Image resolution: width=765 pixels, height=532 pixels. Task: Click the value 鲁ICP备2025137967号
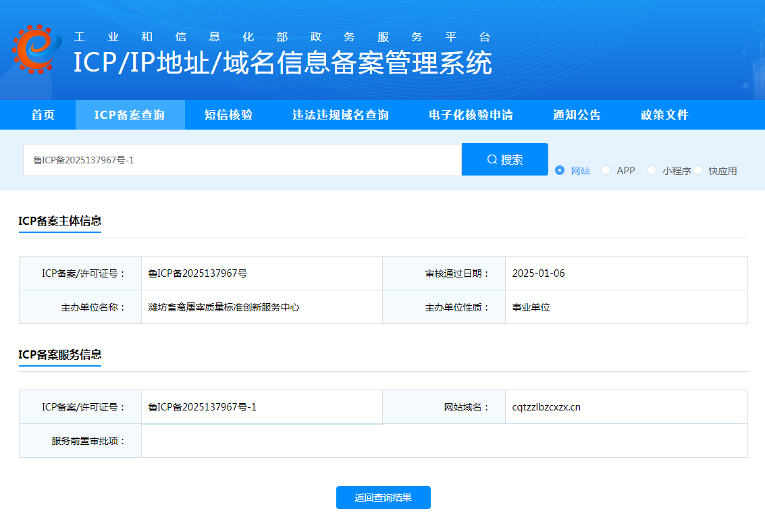tap(198, 273)
